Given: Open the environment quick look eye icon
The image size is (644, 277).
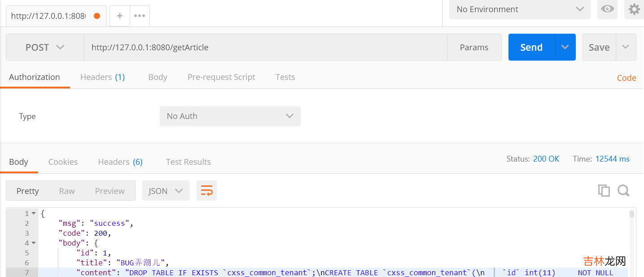Looking at the screenshot, I should 607,9.
